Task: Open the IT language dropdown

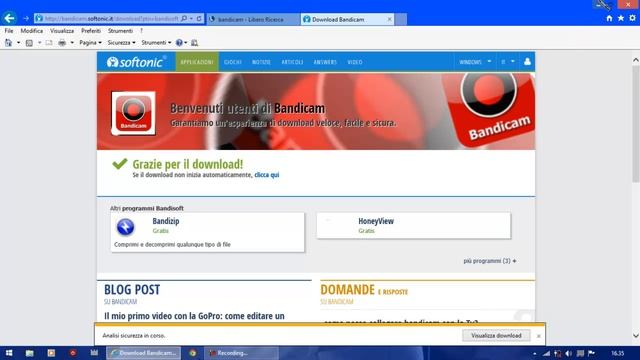Action: 508,62
